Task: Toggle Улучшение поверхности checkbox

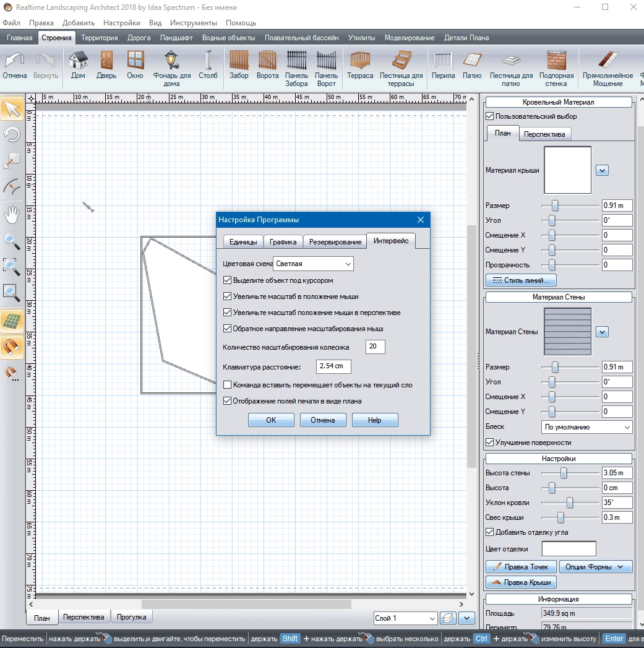Action: (489, 442)
